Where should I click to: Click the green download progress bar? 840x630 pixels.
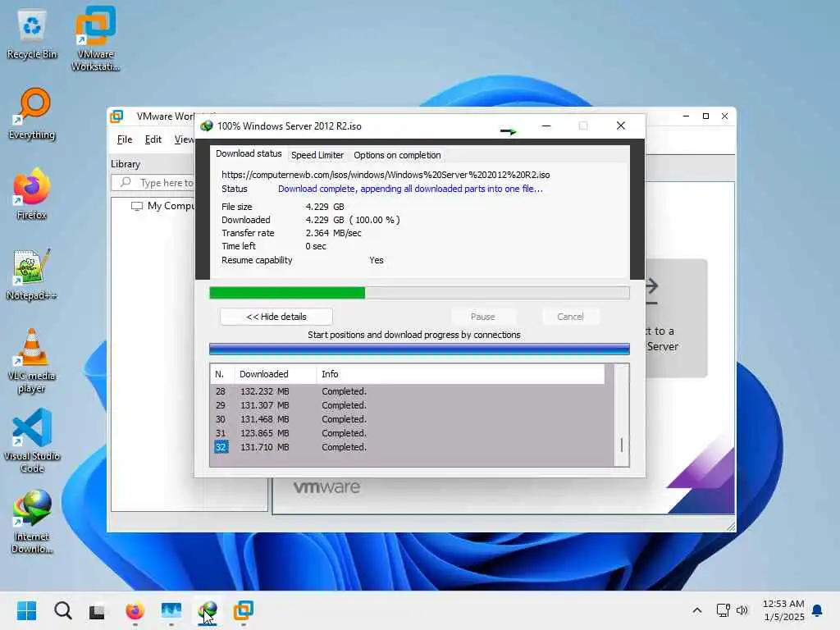tap(419, 293)
